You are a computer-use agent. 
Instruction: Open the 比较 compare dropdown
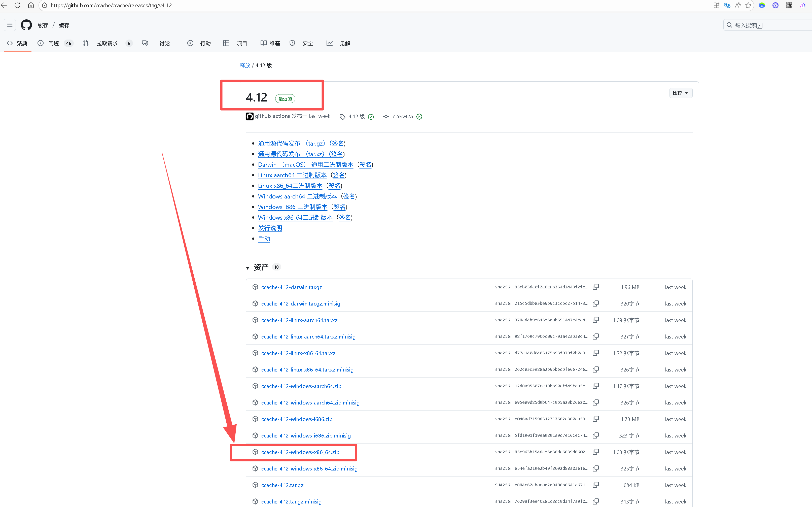(681, 93)
